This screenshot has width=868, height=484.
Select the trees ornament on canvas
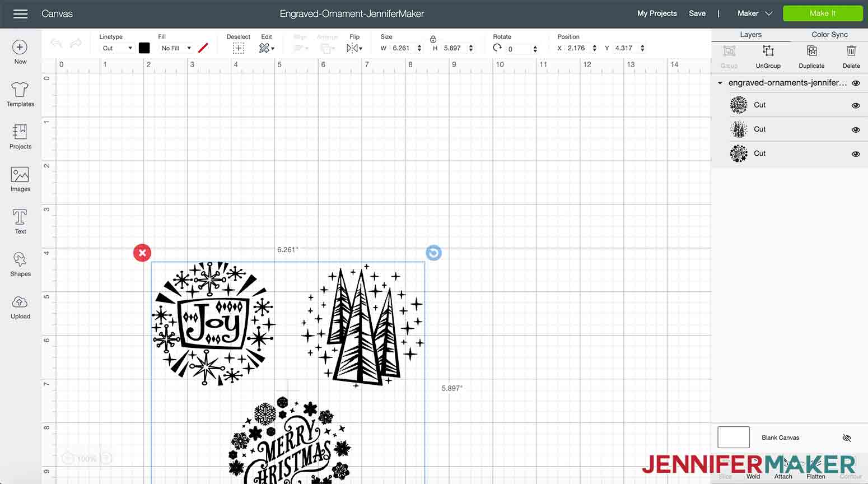point(363,326)
